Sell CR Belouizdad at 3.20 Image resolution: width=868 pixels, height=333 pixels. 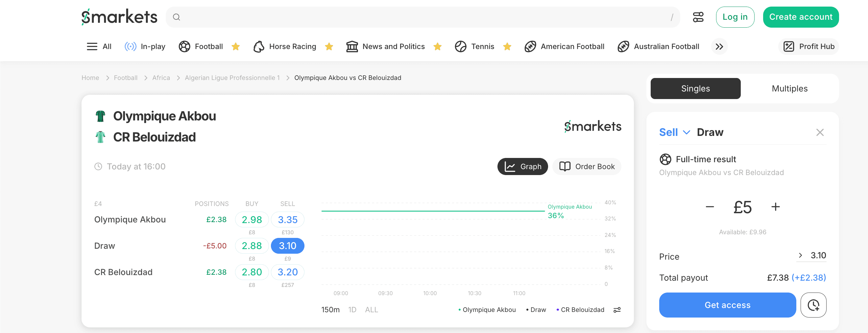[287, 272]
